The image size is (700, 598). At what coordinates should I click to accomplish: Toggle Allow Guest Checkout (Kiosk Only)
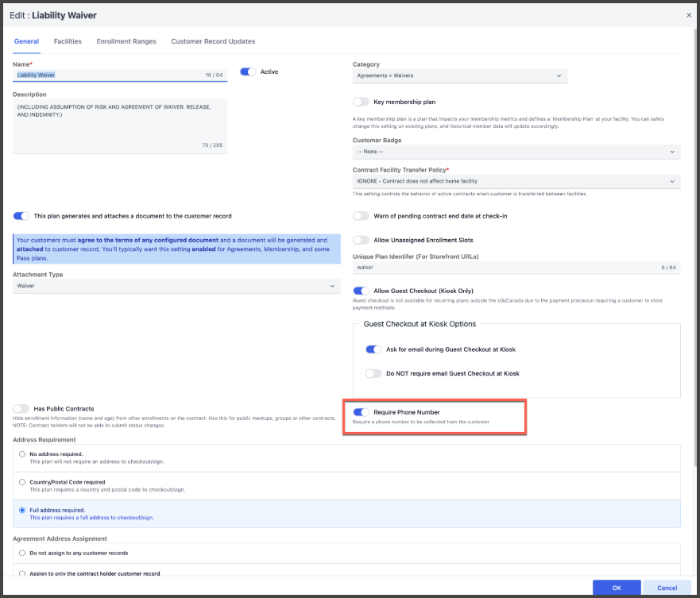[x=362, y=291]
